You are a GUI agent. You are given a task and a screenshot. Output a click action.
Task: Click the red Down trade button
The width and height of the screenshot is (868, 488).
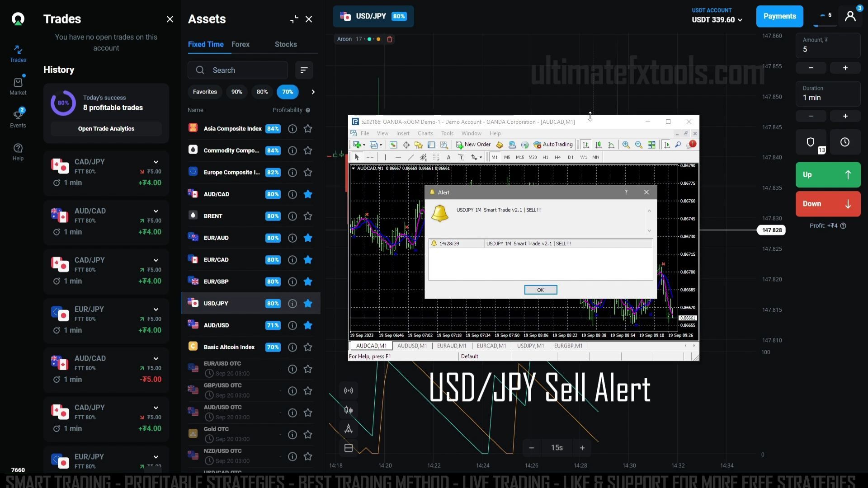[x=828, y=204]
